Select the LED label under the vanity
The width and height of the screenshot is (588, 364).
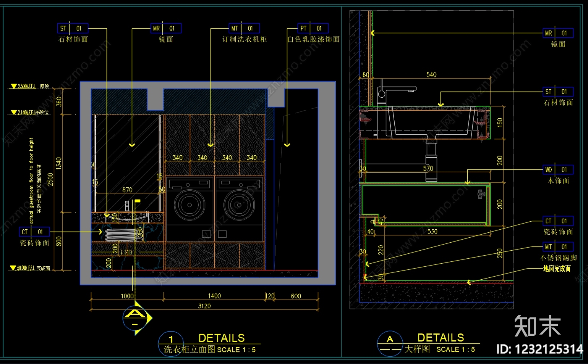point(126,253)
